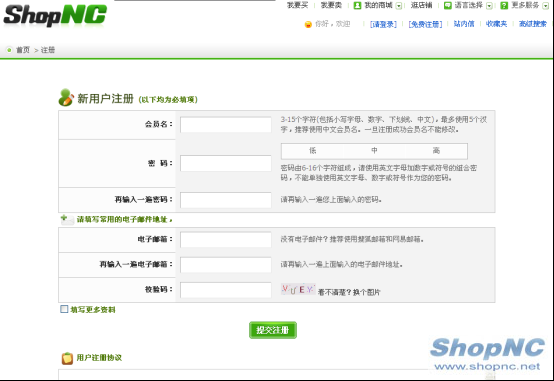The width and height of the screenshot is (554, 381).
Task: Click the email section envelope icon
Action: (67, 219)
